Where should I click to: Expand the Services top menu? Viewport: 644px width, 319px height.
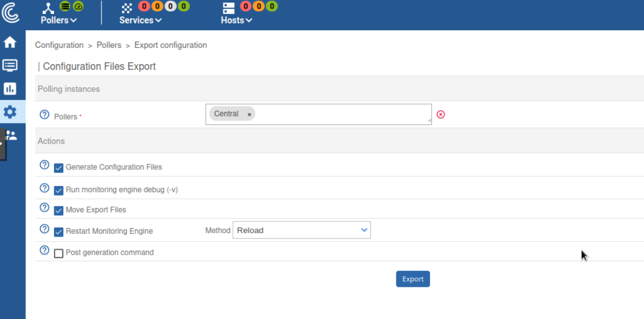coord(140,20)
